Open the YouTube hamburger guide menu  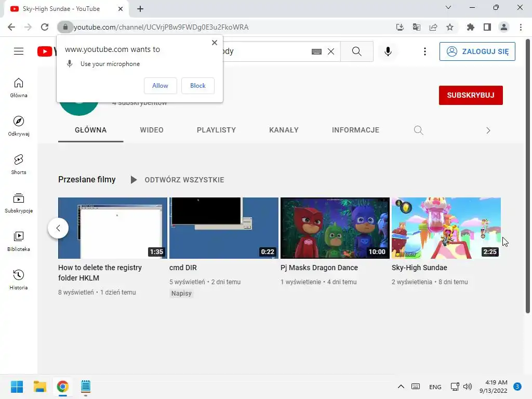click(x=19, y=51)
